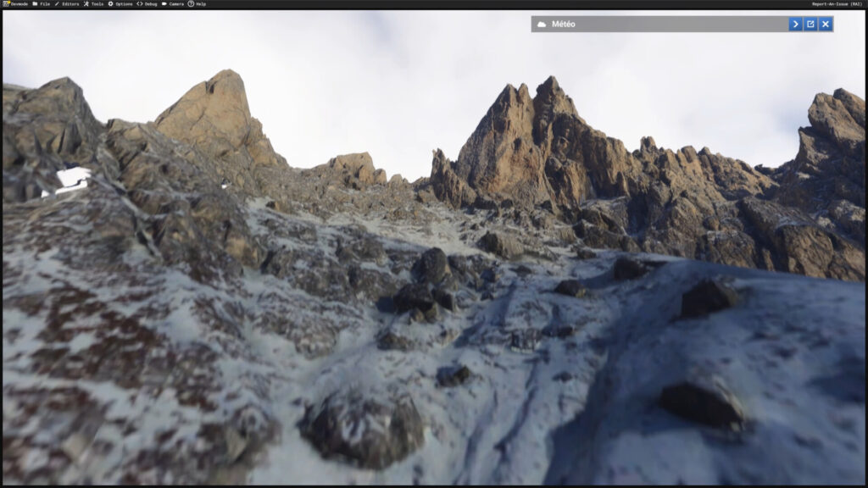
Task: Open the Camera menu label
Action: pos(176,4)
